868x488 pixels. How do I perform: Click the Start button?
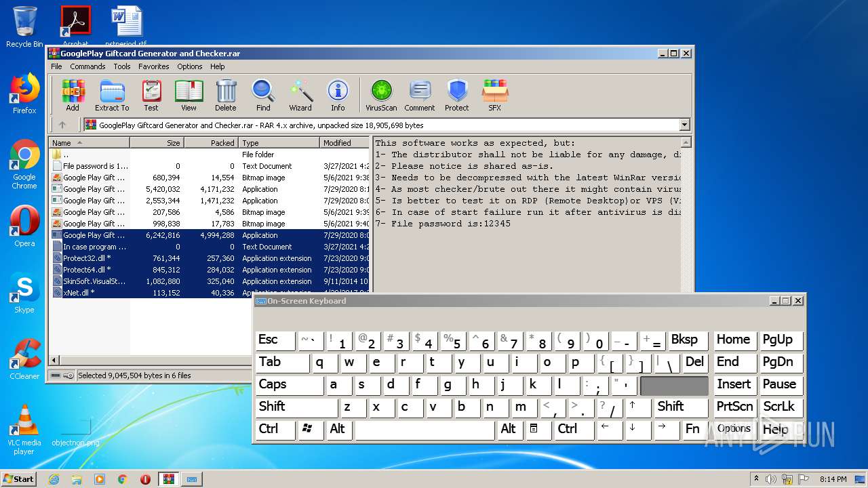coord(19,479)
